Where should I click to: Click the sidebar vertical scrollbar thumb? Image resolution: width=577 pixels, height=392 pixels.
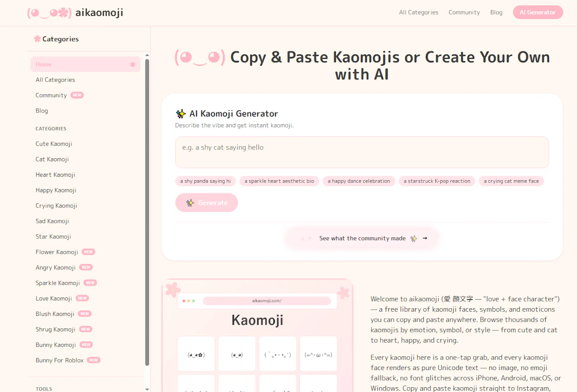[147, 213]
